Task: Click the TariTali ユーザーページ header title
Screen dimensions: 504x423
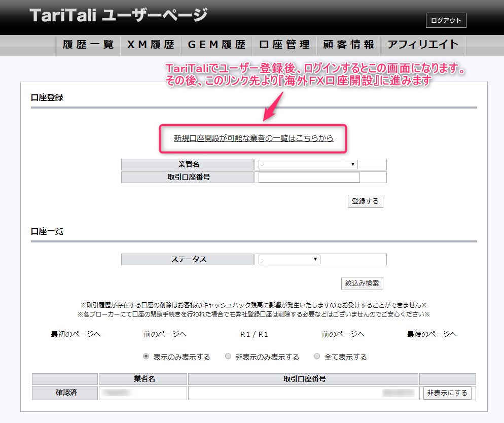Action: coord(118,15)
